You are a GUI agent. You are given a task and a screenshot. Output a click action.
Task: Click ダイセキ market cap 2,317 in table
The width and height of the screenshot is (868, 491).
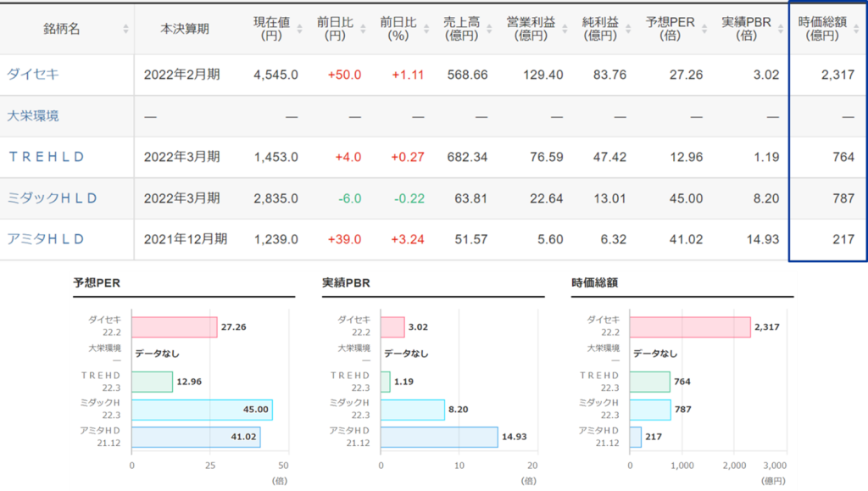pos(837,75)
